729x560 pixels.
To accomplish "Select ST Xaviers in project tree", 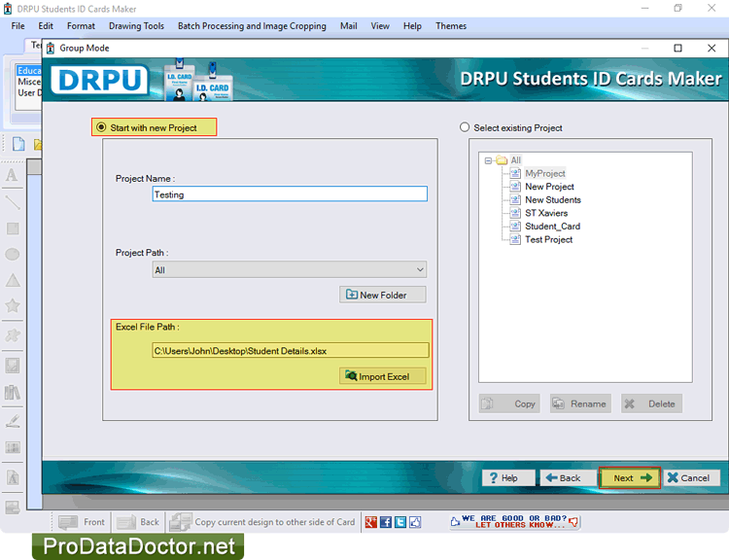I will coord(546,213).
